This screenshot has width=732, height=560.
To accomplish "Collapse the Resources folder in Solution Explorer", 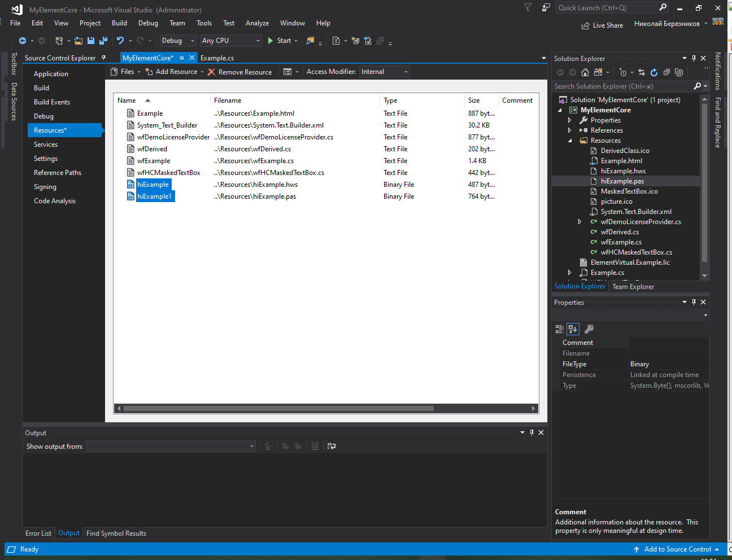I will 569,141.
